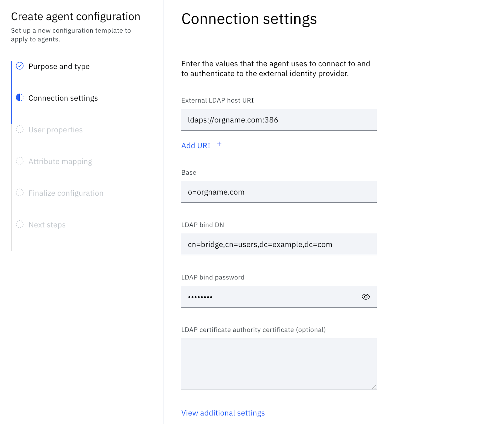504x424 pixels.
Task: Click inside the LDAP bind DN field
Action: click(x=279, y=244)
